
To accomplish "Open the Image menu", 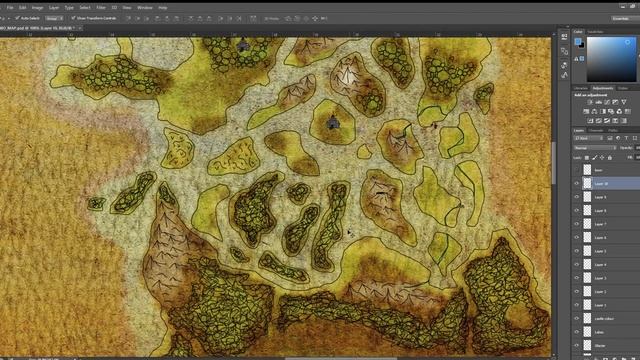I will tap(37, 7).
